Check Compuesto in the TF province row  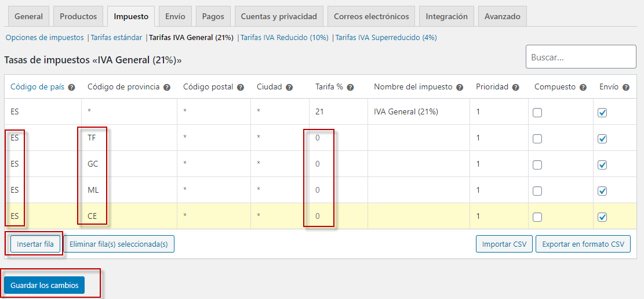(537, 139)
